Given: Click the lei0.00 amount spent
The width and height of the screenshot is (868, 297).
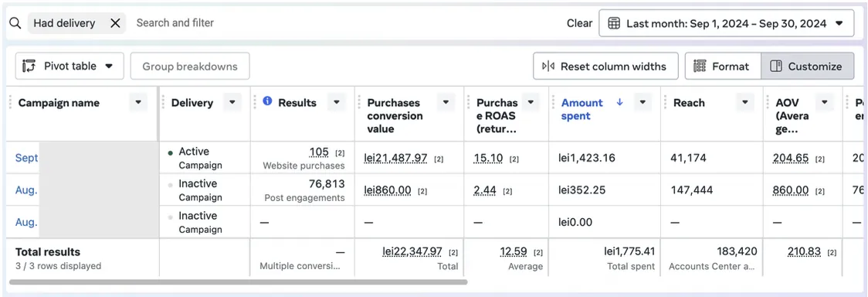Looking at the screenshot, I should (x=575, y=222).
